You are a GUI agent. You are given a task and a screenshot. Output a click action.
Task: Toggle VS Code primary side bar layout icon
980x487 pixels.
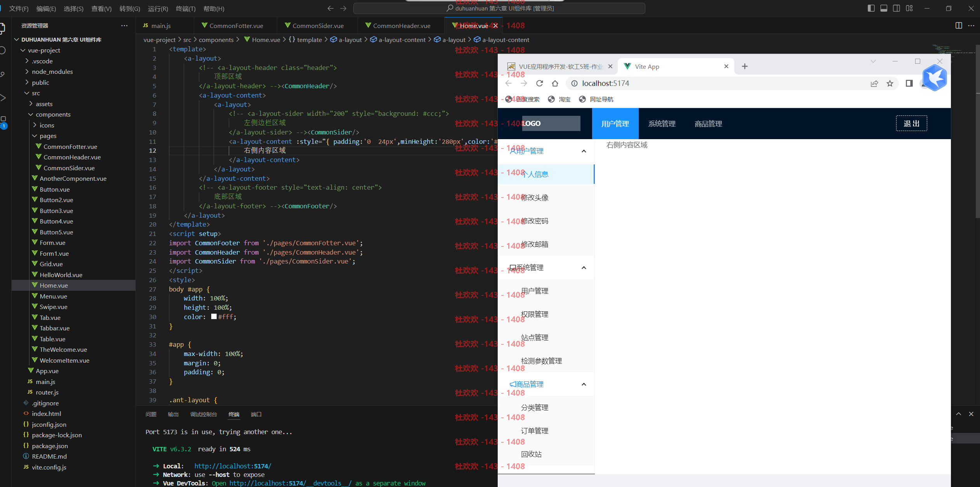tap(871, 8)
